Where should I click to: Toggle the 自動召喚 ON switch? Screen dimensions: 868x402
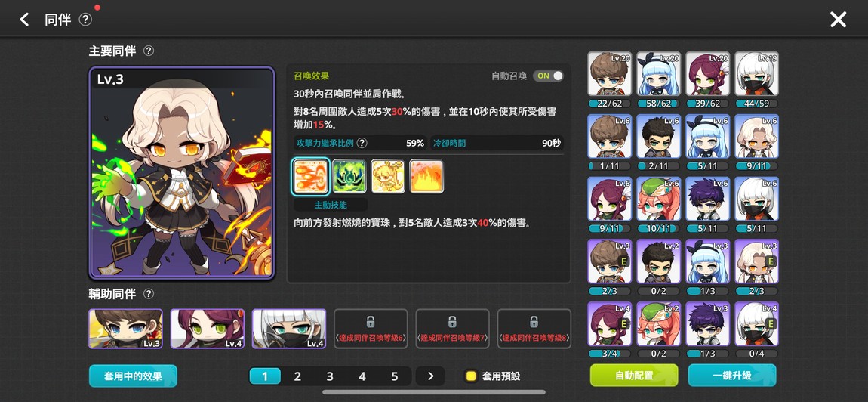point(548,76)
